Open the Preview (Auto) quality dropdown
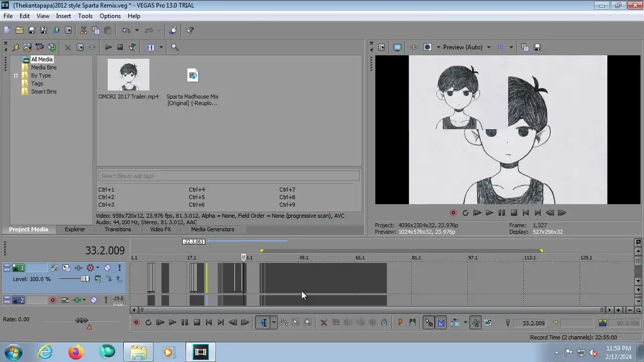The height and width of the screenshot is (362, 644). pyautogui.click(x=488, y=47)
